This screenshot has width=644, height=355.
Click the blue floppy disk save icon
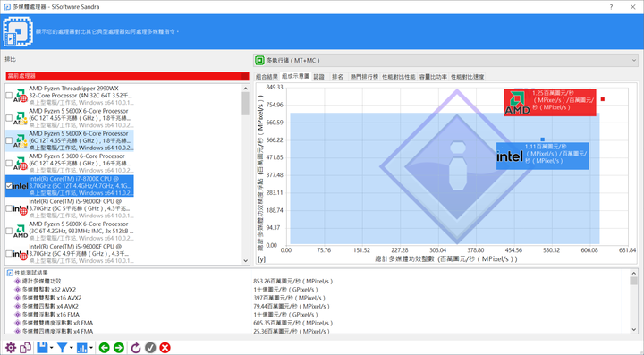(42, 348)
